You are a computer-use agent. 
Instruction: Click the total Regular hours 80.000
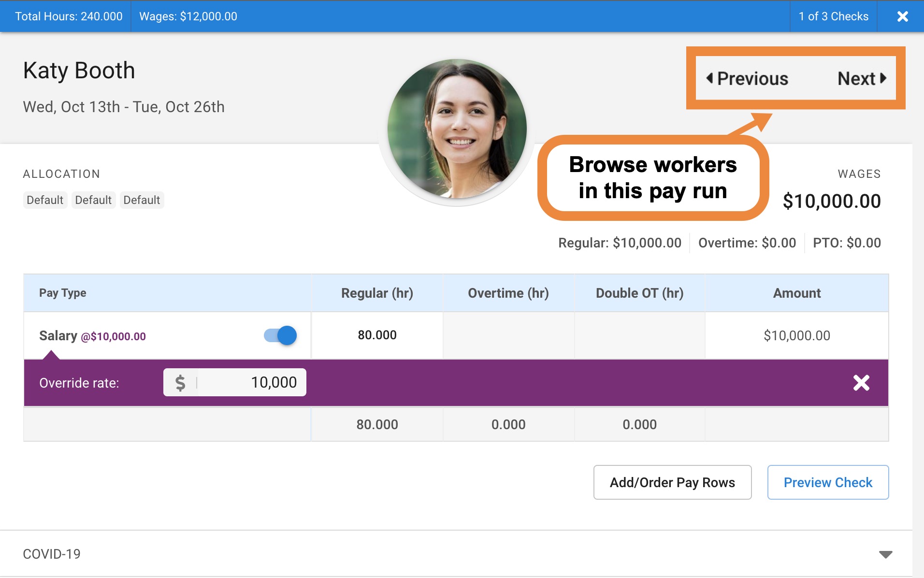click(377, 424)
